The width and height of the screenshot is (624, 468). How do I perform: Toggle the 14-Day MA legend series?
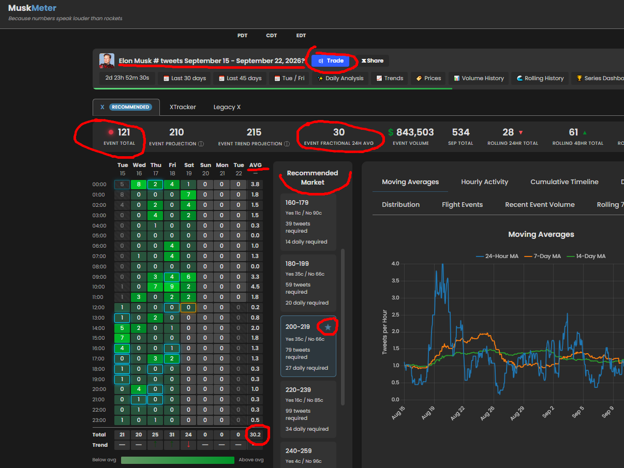[586, 256]
